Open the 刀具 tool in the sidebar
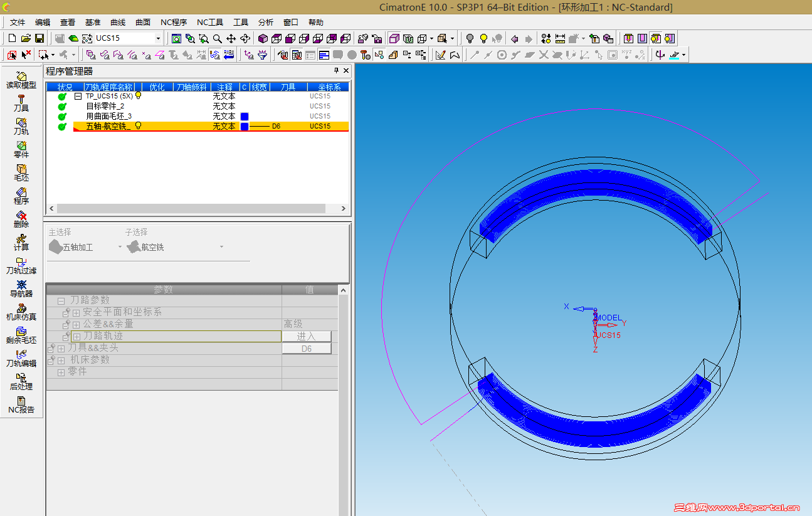This screenshot has height=516, width=812. click(21, 103)
